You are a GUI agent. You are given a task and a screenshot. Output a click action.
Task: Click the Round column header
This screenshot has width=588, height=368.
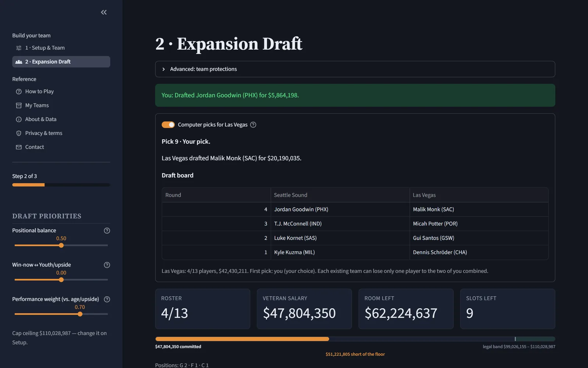tap(216, 195)
